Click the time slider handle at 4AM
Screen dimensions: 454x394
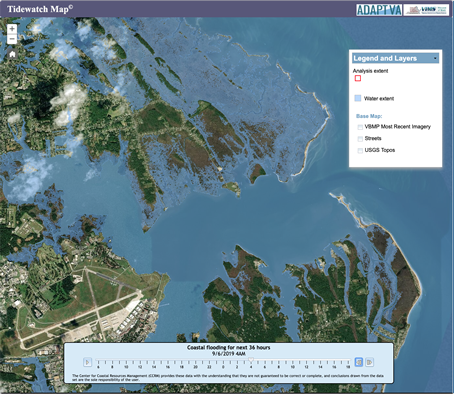point(251,360)
